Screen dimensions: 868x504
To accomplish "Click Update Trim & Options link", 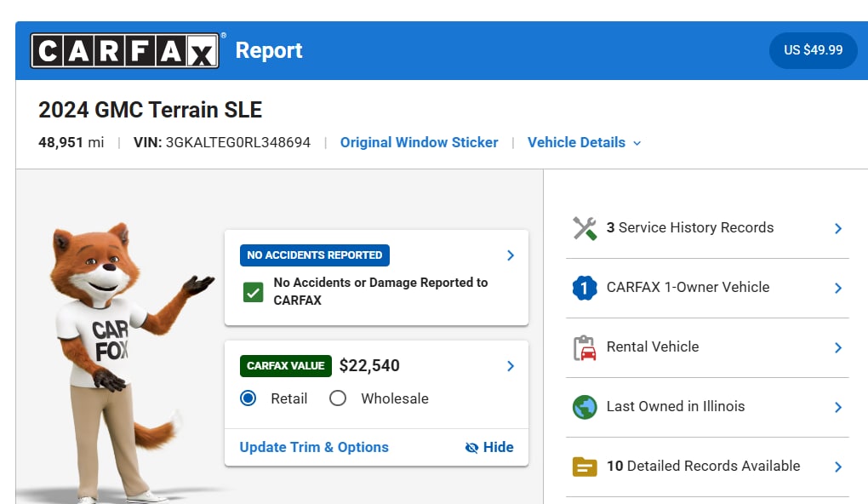I will pos(314,447).
